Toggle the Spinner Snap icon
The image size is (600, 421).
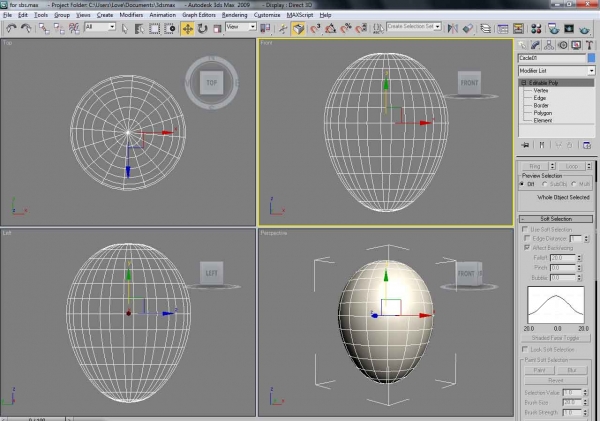pyautogui.click(x=361, y=29)
